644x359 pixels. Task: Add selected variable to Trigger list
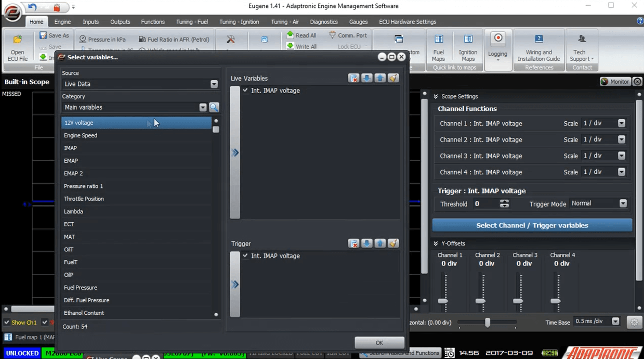click(x=235, y=284)
